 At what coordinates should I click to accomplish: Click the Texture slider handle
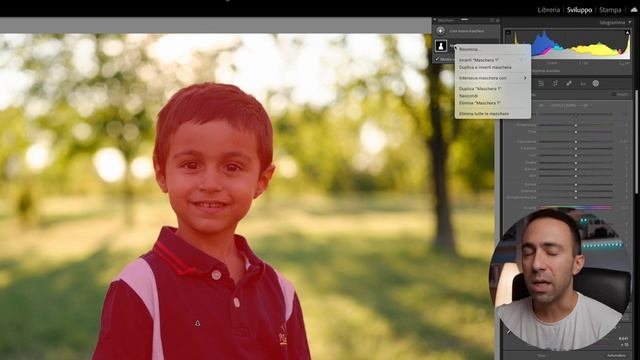tap(576, 184)
